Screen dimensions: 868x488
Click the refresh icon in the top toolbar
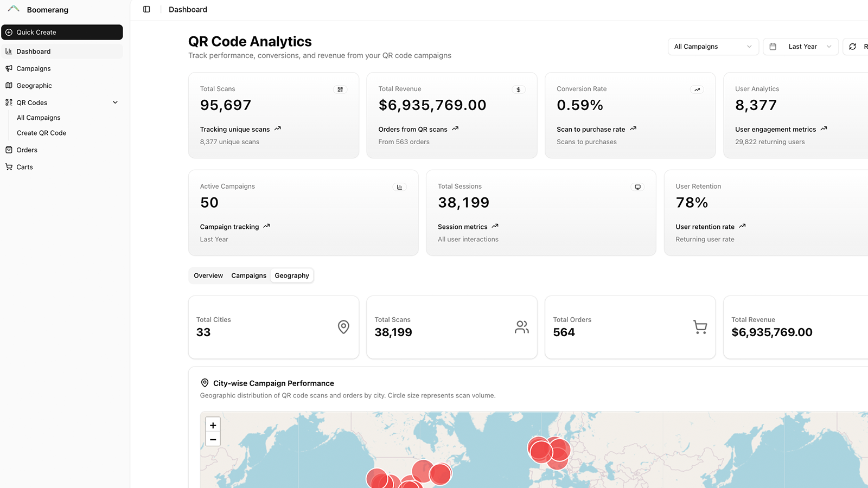(x=852, y=47)
